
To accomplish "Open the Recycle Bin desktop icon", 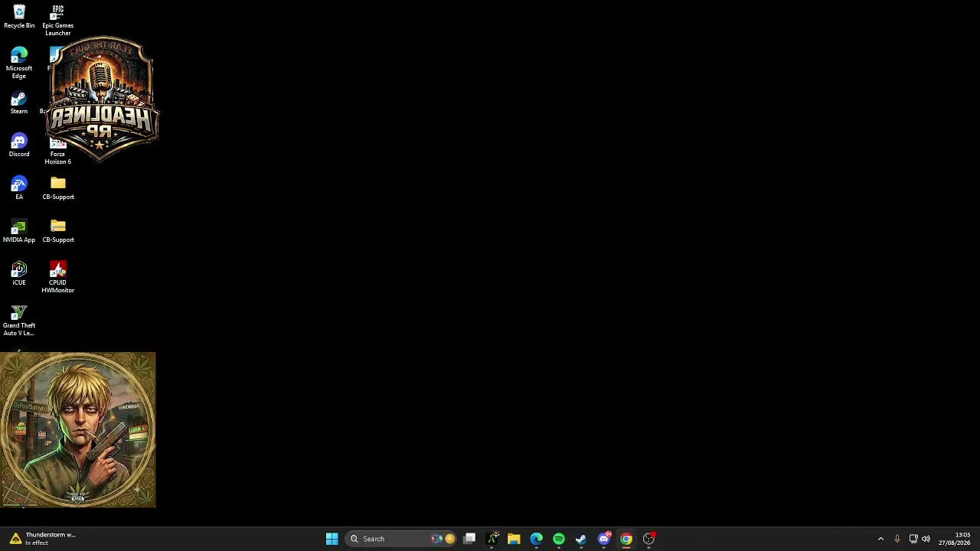I will coord(19,17).
